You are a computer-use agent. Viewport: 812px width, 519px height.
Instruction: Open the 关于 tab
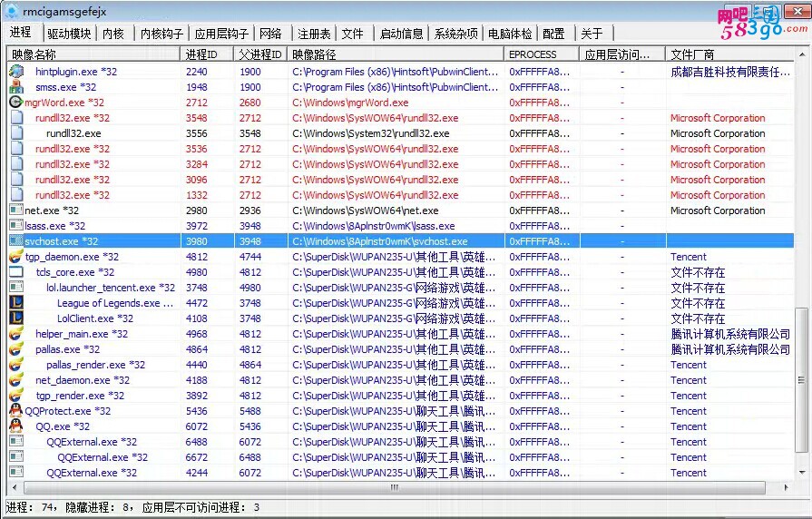[592, 34]
